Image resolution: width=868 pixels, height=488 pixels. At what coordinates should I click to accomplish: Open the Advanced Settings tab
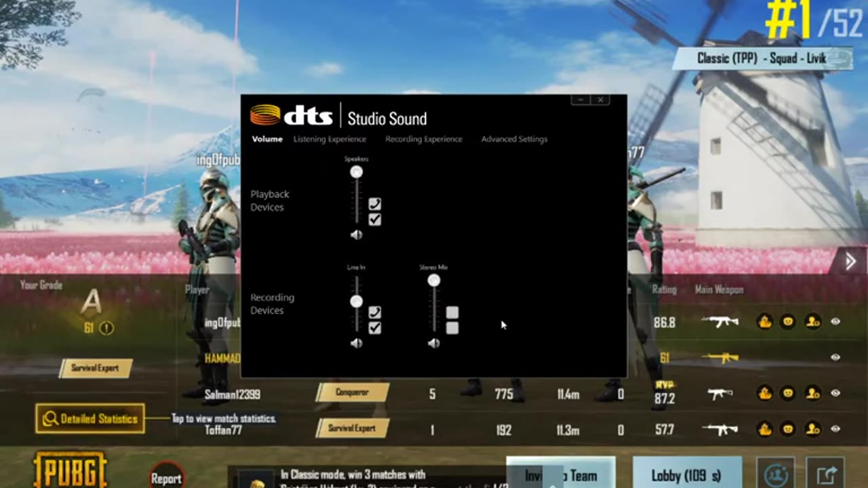[514, 139]
